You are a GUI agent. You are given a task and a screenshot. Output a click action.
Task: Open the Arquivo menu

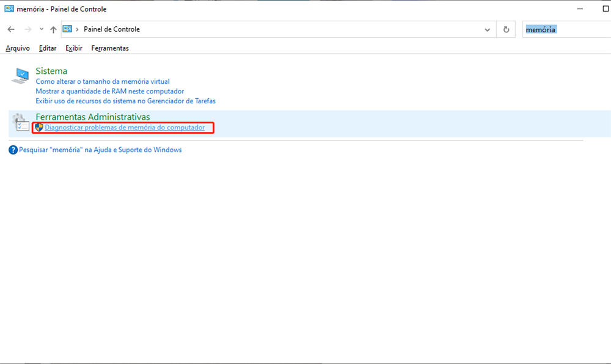pyautogui.click(x=17, y=48)
